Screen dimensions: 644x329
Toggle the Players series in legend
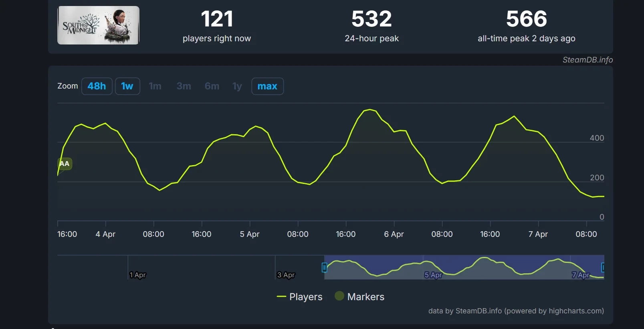(x=306, y=297)
